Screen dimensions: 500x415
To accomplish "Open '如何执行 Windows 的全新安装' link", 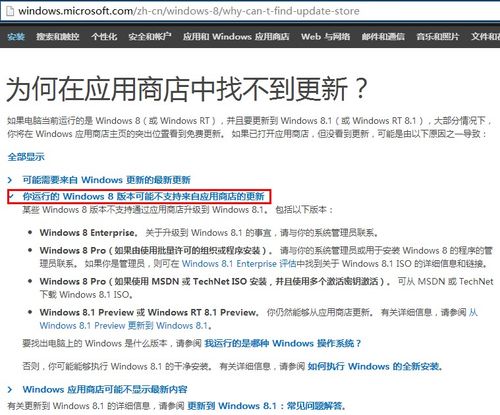I will (x=375, y=366).
